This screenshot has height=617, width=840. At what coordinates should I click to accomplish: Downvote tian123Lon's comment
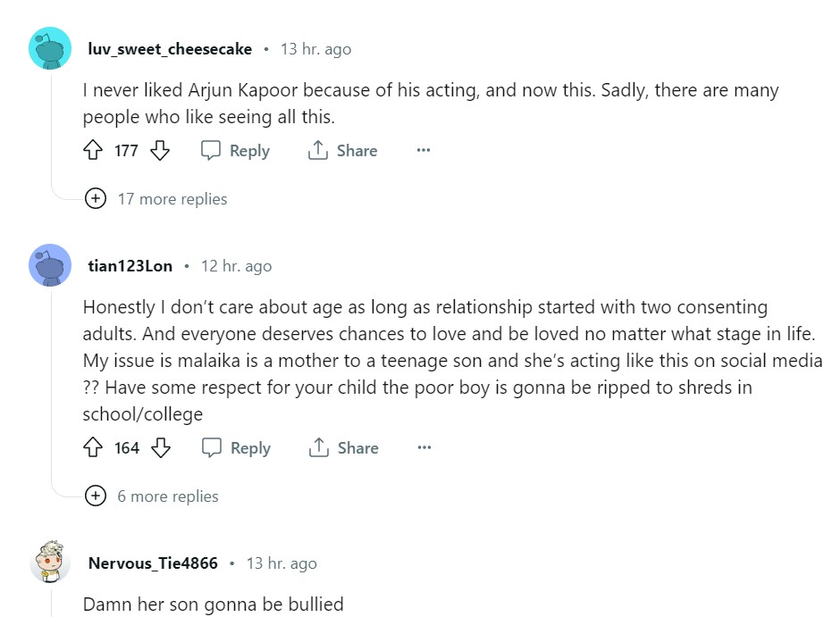pos(161,448)
